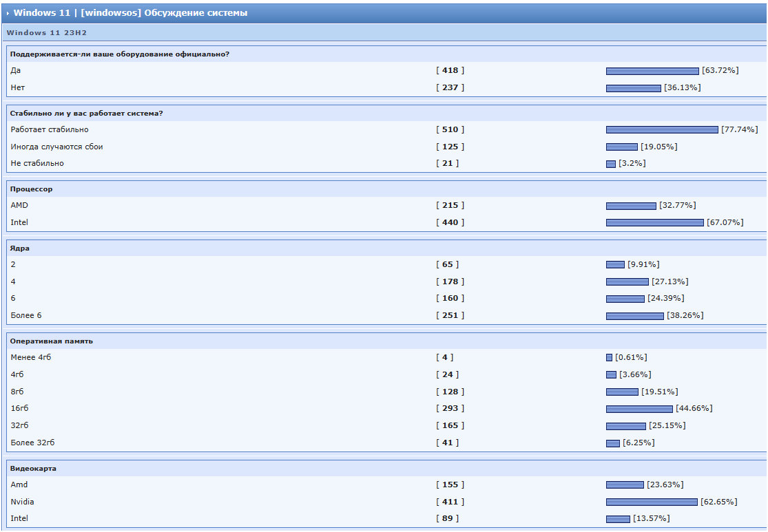Select 'Intel' under Процессор
The width and height of the screenshot is (768, 532).
(x=19, y=223)
